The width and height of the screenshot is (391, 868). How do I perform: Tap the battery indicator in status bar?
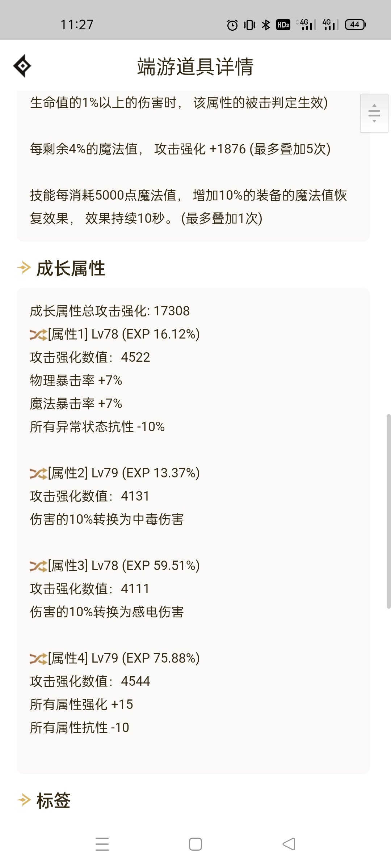point(356,25)
